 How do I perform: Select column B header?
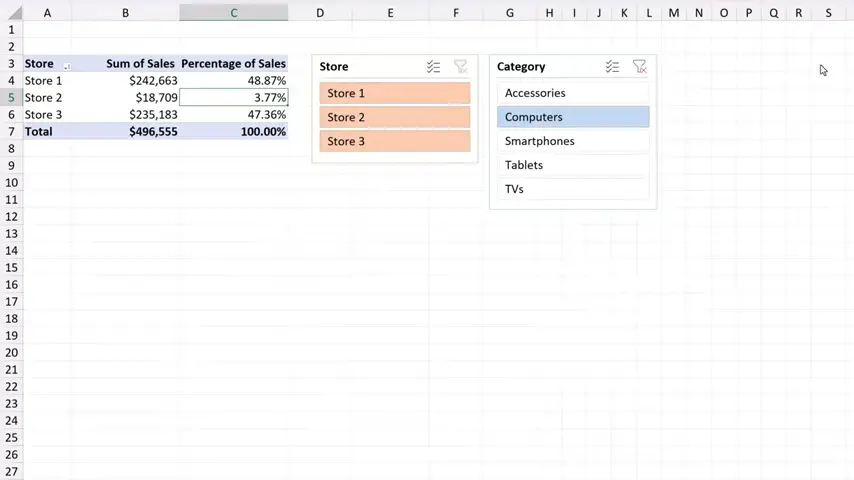click(x=125, y=12)
